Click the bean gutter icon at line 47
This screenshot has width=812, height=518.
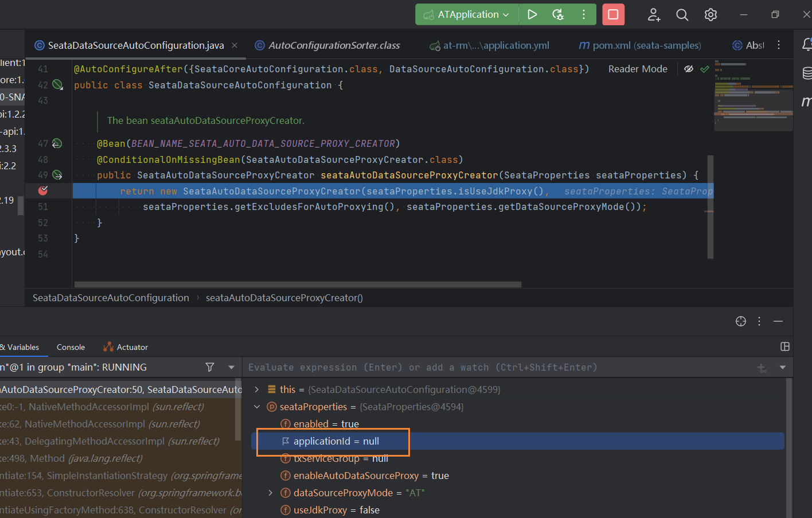click(57, 143)
